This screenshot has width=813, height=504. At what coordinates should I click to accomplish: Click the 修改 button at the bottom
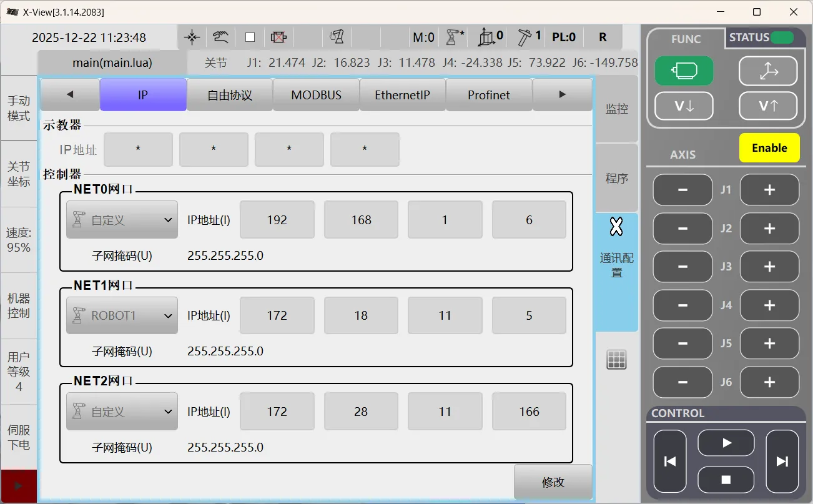553,482
